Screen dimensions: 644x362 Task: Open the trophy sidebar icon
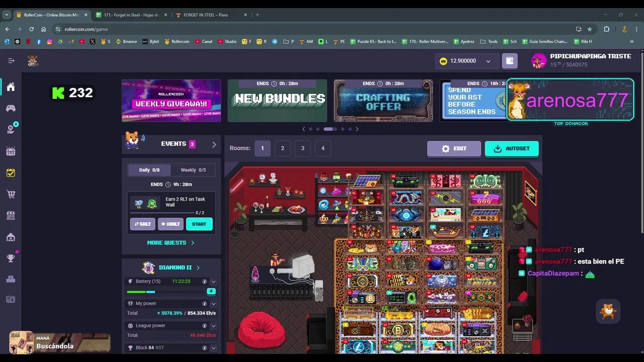pyautogui.click(x=11, y=258)
